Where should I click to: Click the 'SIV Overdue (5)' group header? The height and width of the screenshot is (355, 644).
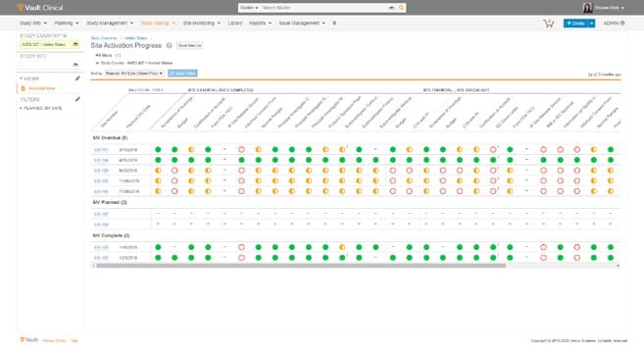(x=110, y=137)
